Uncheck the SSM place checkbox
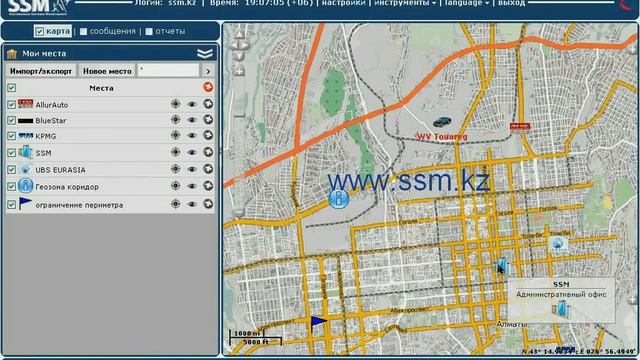Screen dimensions: 640x360 coord(11,153)
